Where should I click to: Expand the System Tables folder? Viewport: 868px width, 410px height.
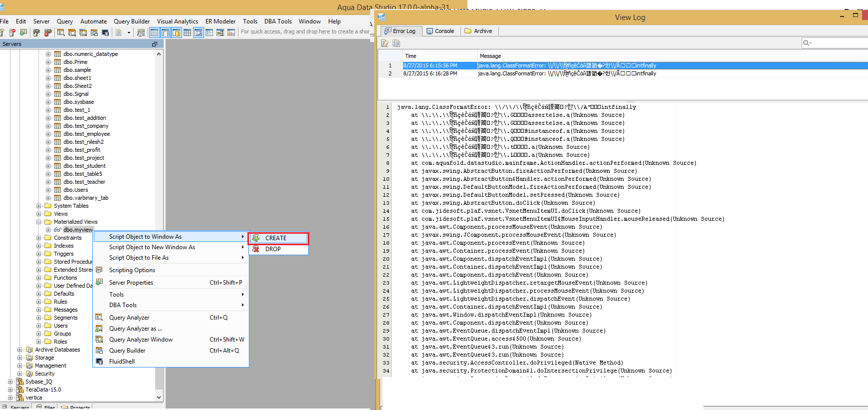tap(39, 206)
